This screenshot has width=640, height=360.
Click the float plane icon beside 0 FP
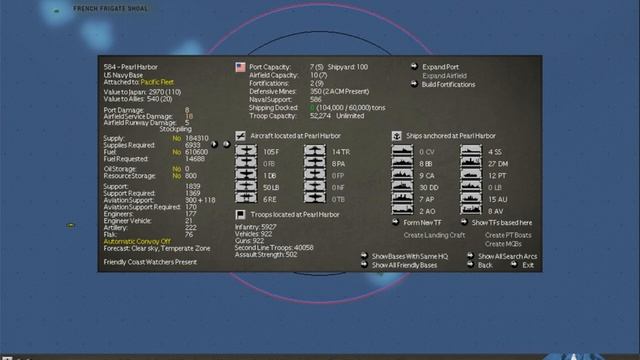tap(315, 175)
